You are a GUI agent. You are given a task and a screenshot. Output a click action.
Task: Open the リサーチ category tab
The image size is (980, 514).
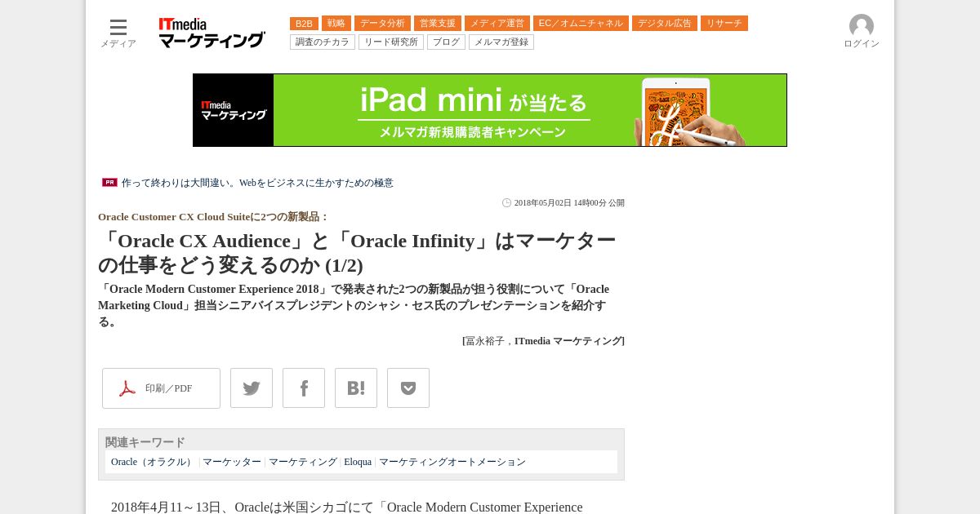pyautogui.click(x=724, y=24)
